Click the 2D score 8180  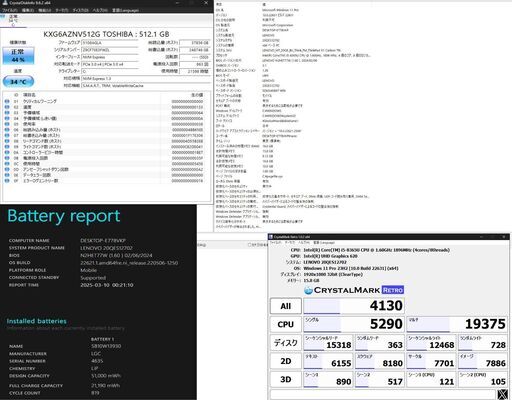pyautogui.click(x=380, y=361)
